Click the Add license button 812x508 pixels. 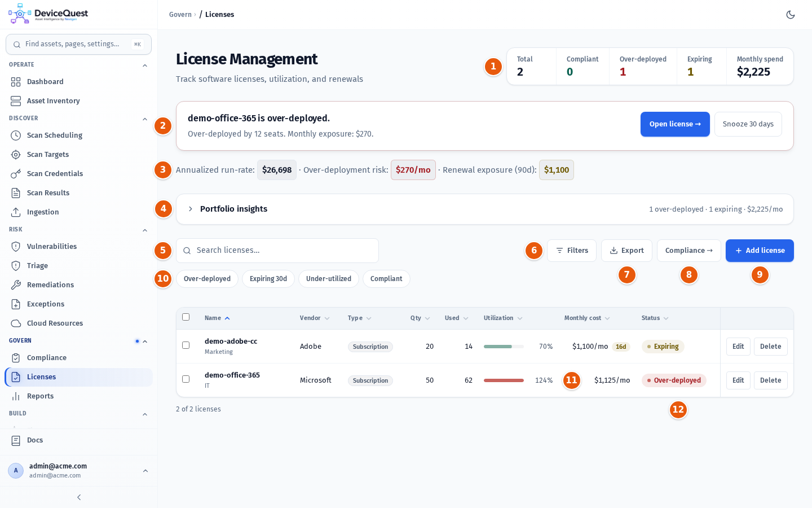[x=760, y=251]
